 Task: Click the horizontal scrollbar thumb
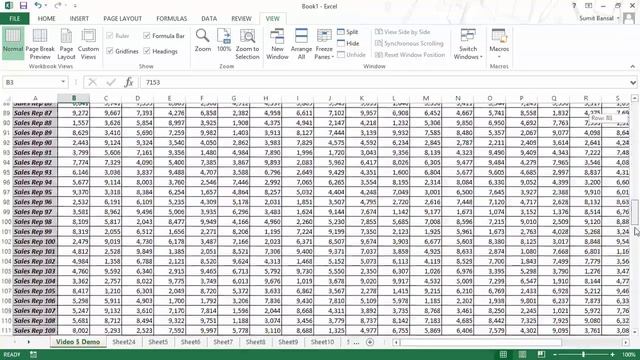point(480,342)
